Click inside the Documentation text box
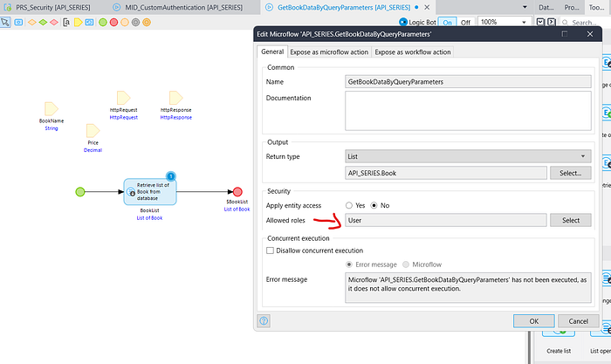Screen dimensions: 611x364 (x=469, y=110)
